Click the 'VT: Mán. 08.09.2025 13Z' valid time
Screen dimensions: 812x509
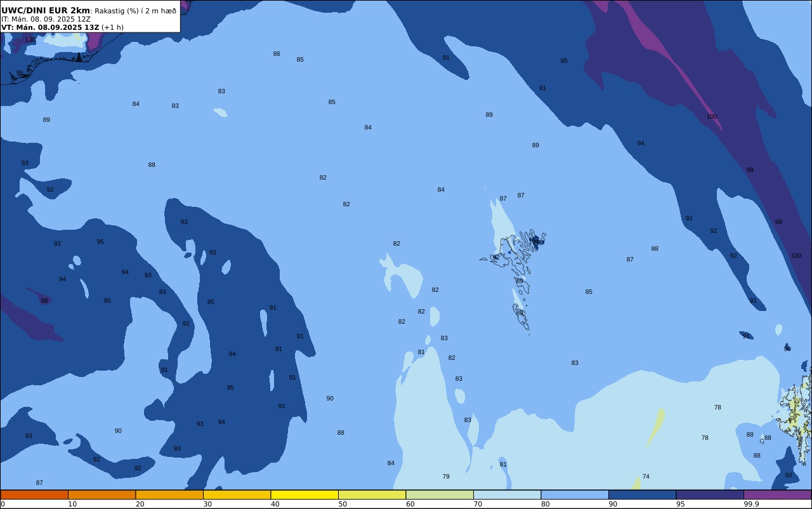[50, 27]
